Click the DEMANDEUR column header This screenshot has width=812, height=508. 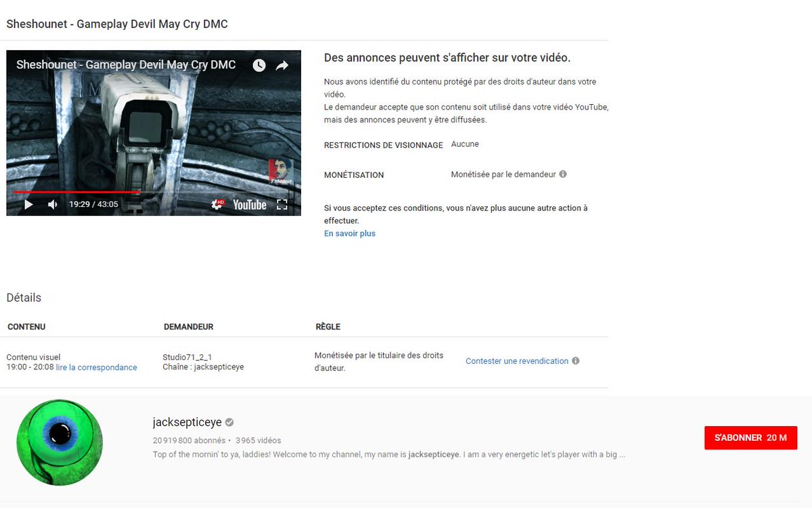pyautogui.click(x=189, y=327)
